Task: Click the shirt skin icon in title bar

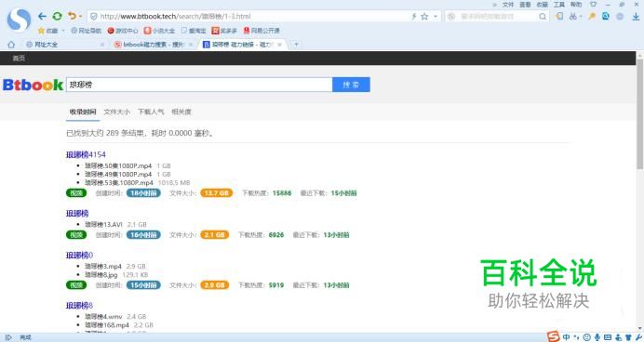Action: tap(593, 4)
